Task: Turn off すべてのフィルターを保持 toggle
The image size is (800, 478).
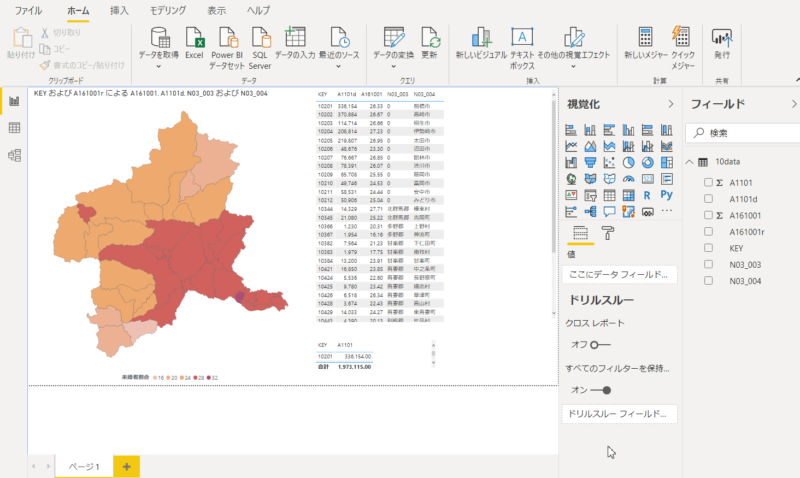Action: click(600, 390)
